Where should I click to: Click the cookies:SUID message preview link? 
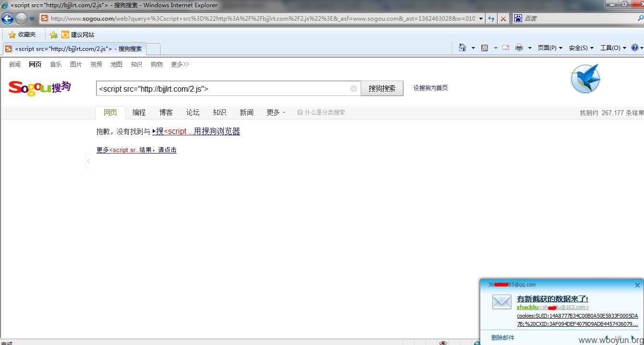(x=577, y=320)
